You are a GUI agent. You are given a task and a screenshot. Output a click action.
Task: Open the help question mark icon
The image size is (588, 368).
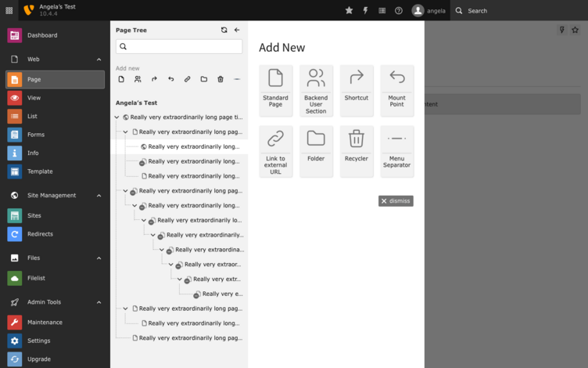click(x=399, y=10)
